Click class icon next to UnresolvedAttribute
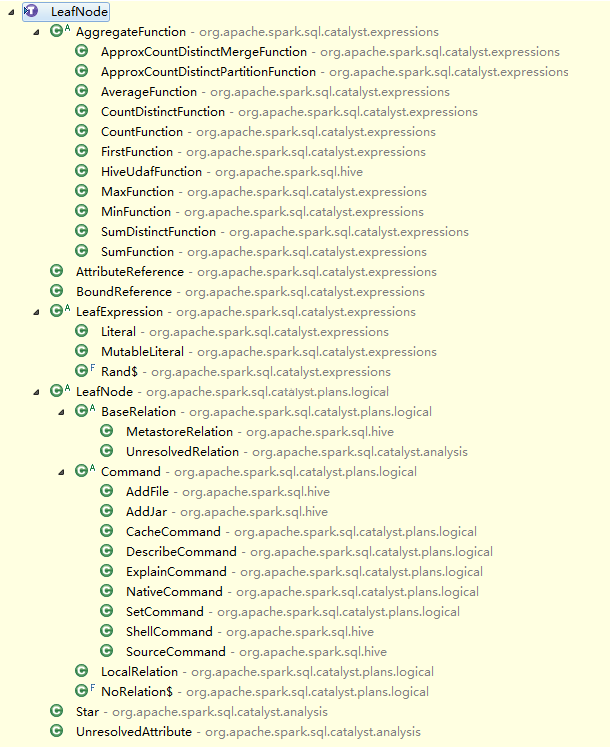This screenshot has height=747, width=610. point(56,731)
